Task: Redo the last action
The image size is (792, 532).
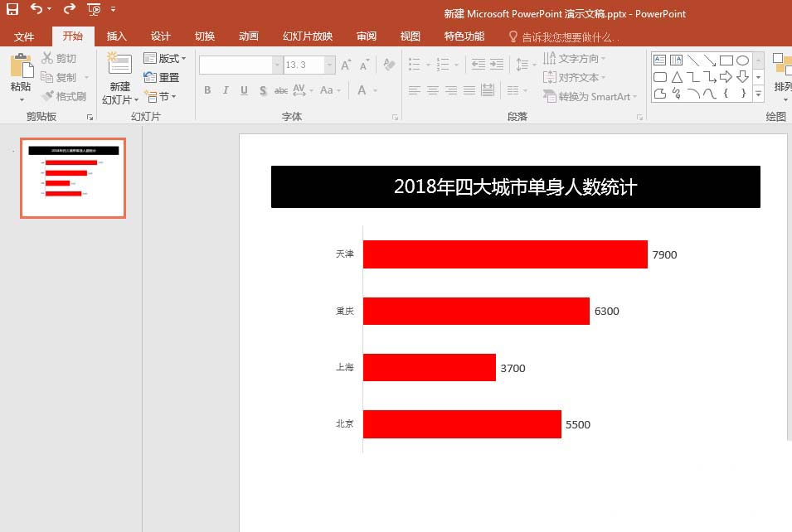Action: (70, 8)
